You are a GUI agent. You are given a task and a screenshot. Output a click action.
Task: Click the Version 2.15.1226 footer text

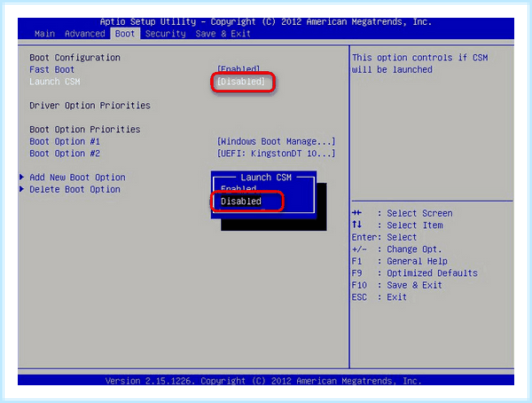(x=263, y=381)
